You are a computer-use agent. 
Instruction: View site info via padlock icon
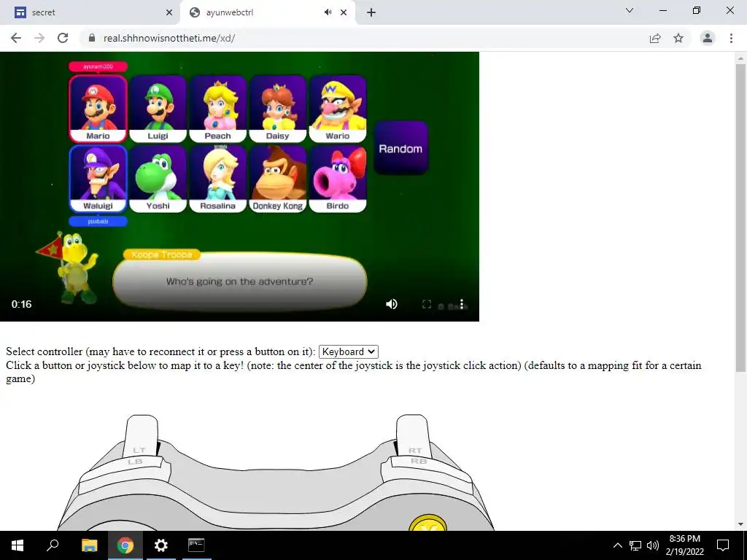(92, 38)
